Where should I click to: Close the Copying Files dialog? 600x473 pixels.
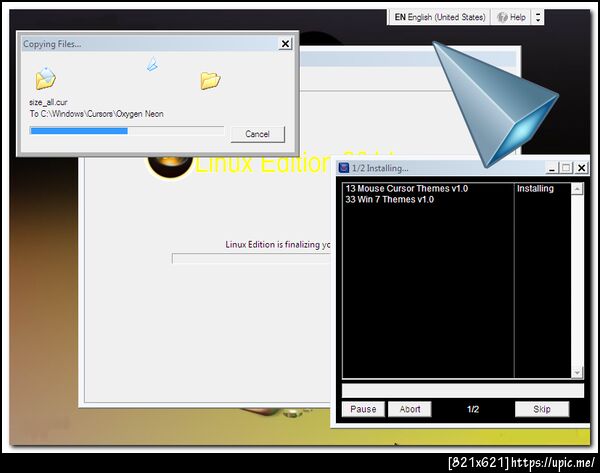point(285,44)
